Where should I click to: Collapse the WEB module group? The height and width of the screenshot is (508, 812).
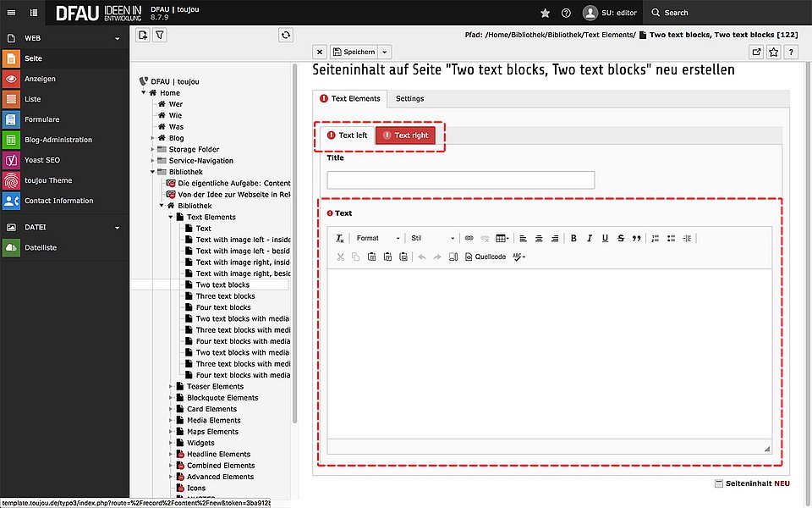pyautogui.click(x=117, y=38)
